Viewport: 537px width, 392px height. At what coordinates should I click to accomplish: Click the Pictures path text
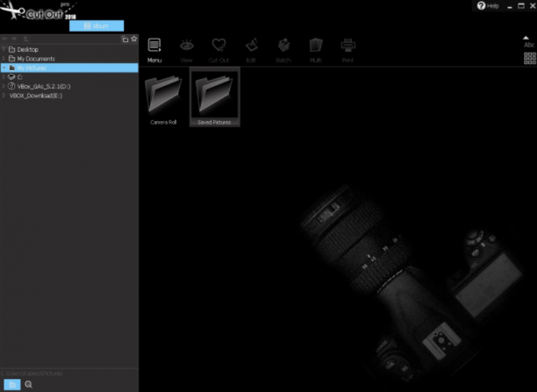point(32,374)
